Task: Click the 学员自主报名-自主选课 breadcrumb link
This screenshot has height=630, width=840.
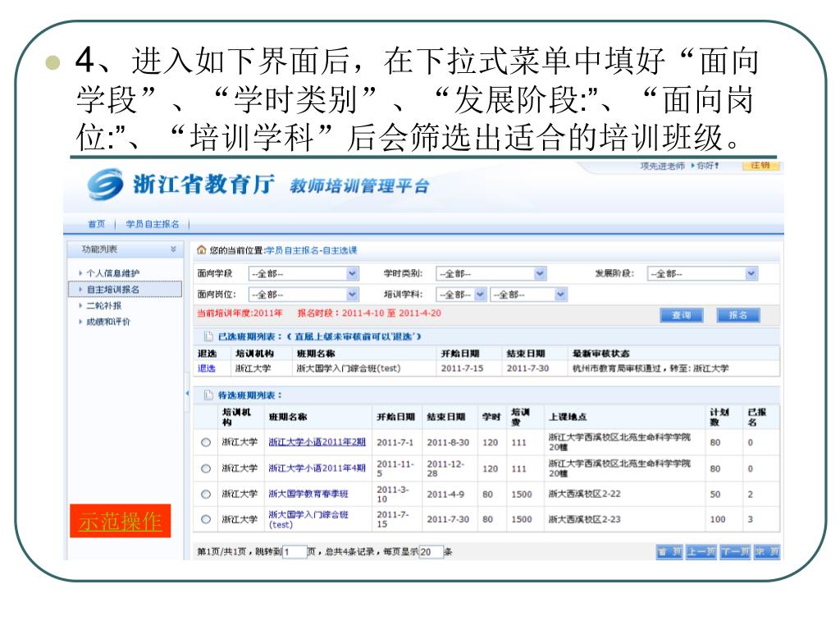Action: click(x=311, y=250)
